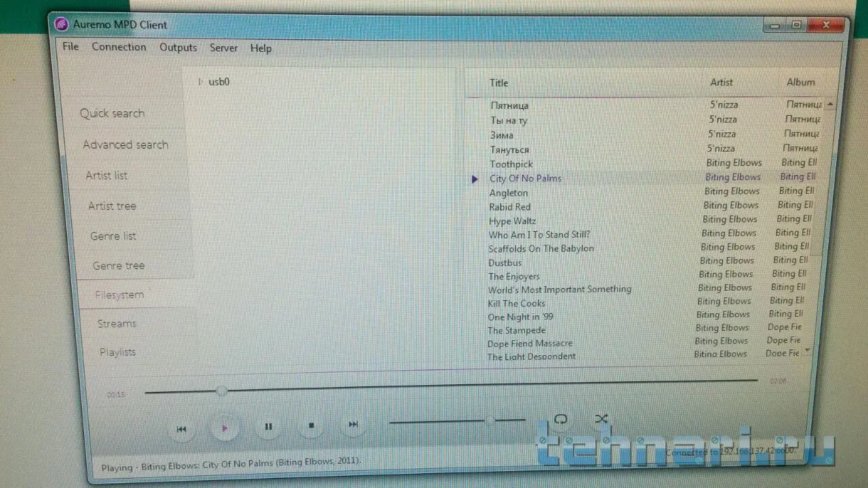
Task: Open the File menu
Action: click(71, 47)
